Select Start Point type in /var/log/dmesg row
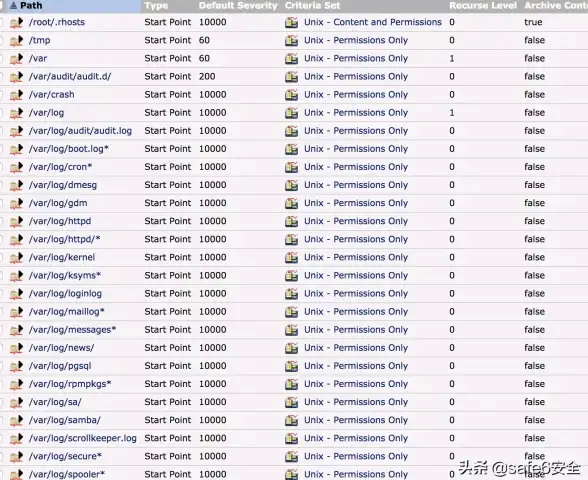The width and height of the screenshot is (588, 480). [x=168, y=185]
